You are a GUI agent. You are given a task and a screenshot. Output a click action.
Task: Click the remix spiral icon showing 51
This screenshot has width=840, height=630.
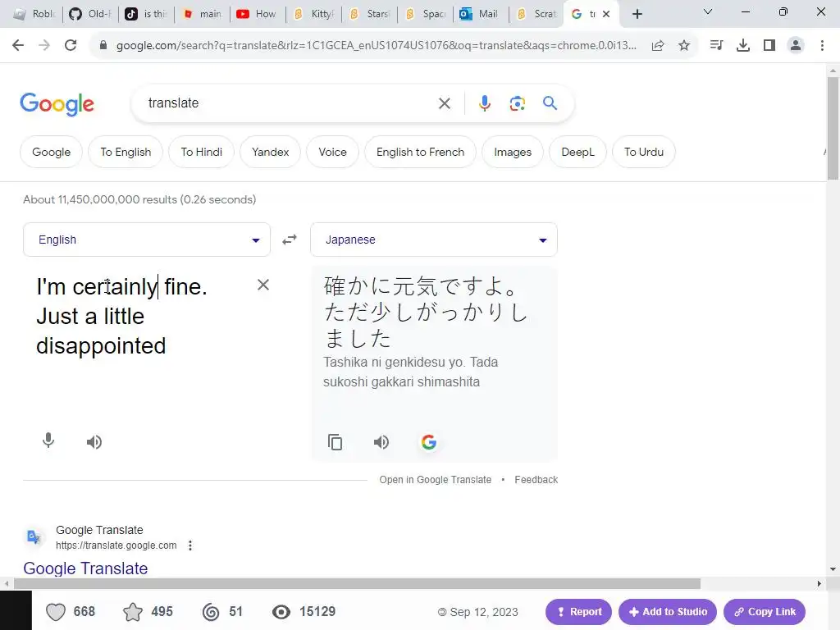(x=211, y=612)
